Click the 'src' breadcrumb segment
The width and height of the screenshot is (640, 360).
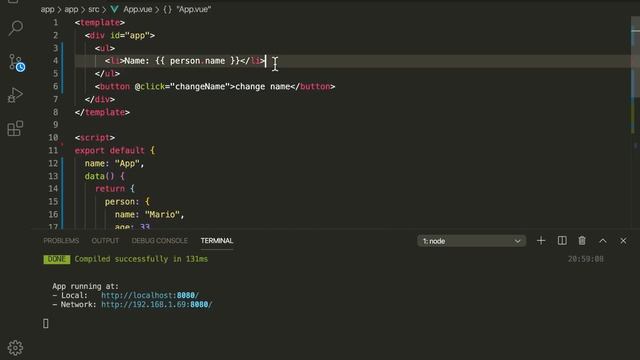(x=94, y=9)
